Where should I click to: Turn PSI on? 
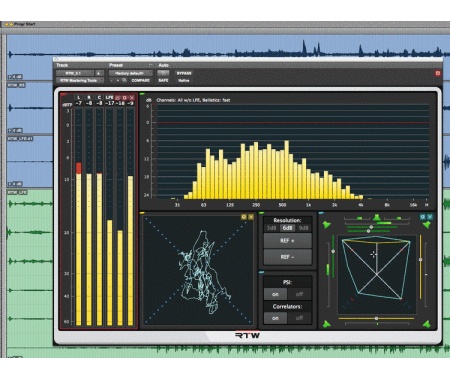click(x=275, y=294)
